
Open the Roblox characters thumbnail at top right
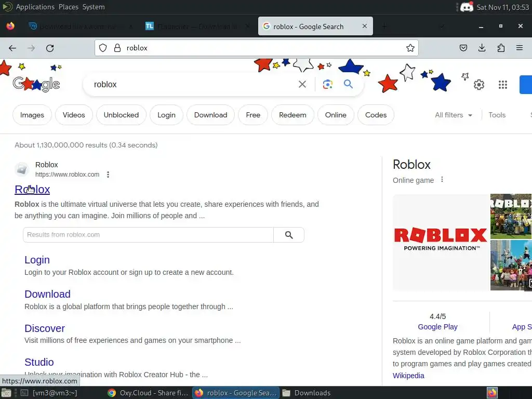coord(511,216)
